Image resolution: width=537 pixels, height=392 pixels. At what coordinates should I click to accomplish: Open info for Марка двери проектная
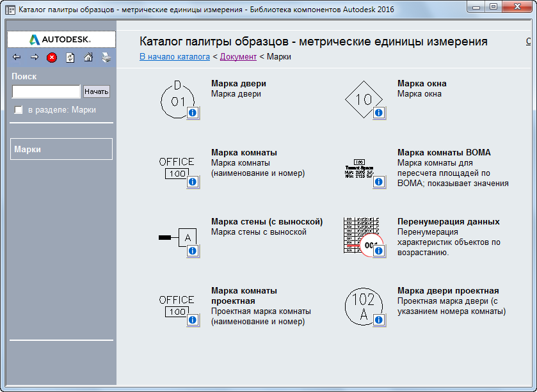point(379,320)
